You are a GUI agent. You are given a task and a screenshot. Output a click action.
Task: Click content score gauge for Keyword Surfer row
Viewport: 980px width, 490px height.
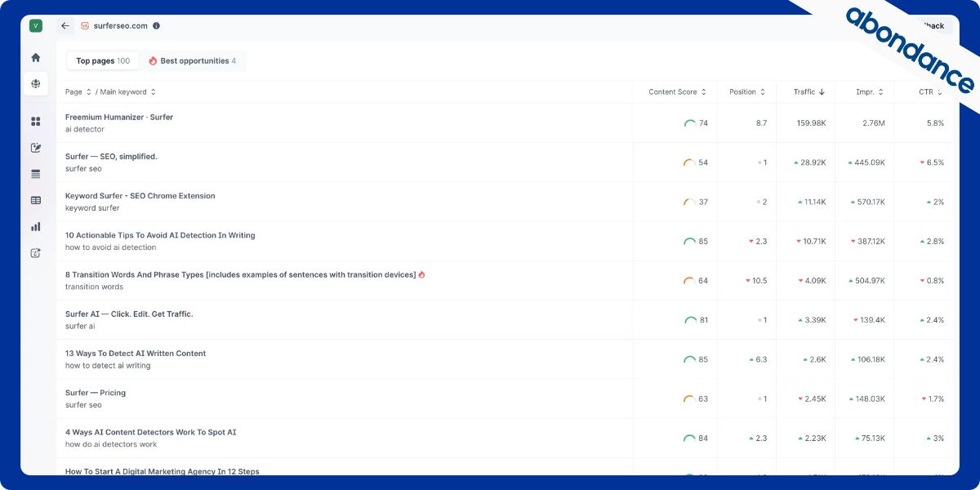tap(690, 202)
